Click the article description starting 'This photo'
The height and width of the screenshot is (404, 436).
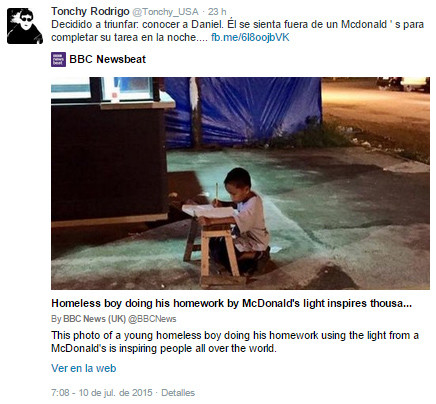[235, 342]
